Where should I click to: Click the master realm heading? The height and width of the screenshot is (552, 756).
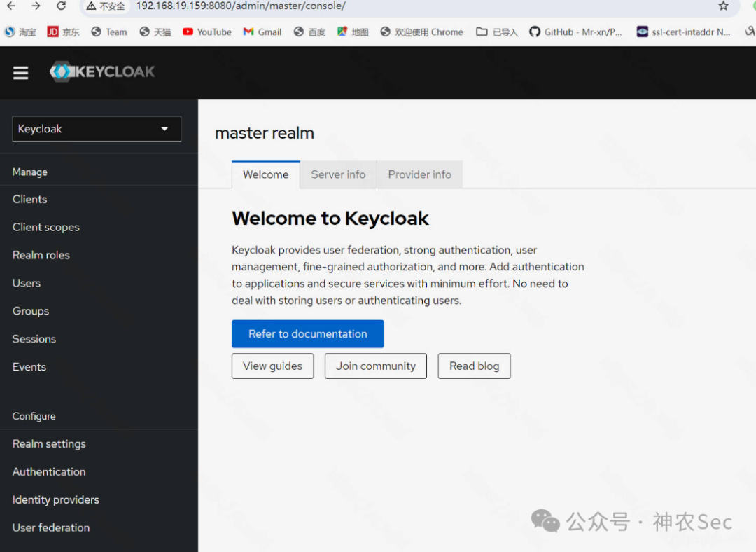coord(264,133)
